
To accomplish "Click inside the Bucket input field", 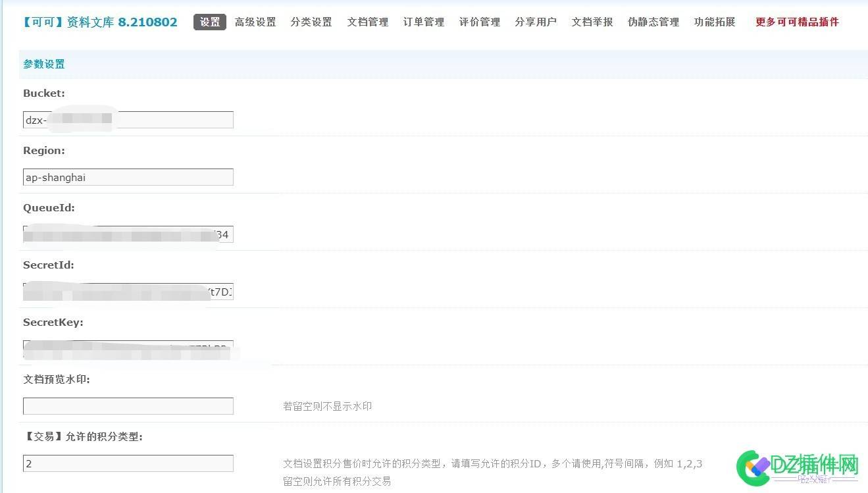I will (x=128, y=119).
